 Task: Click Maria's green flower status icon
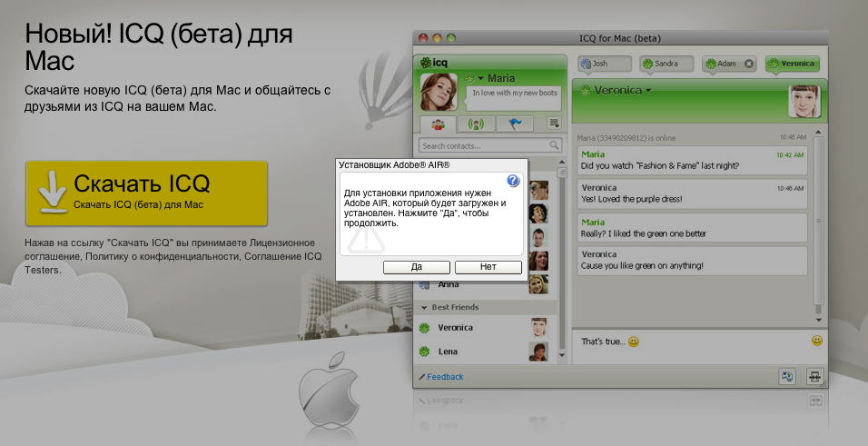pos(470,78)
